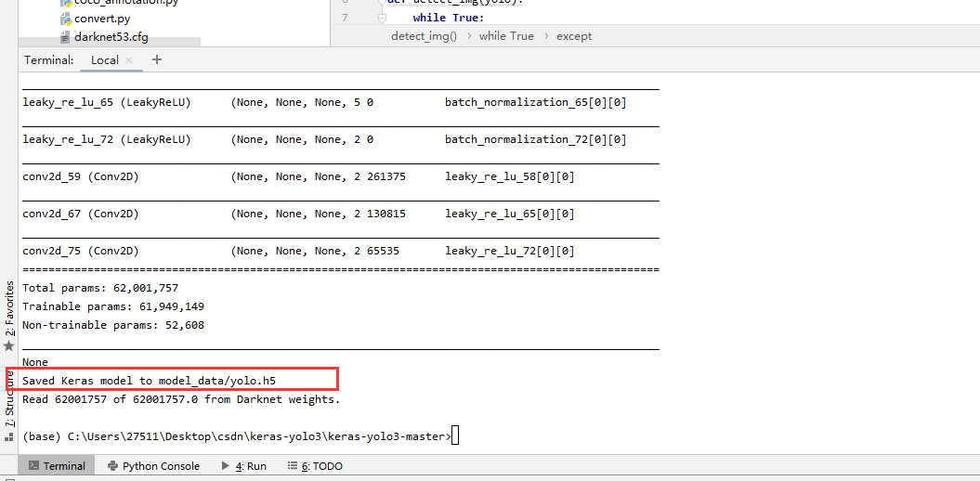The width and height of the screenshot is (980, 481).
Task: Click 'Saved Keras model to model_data/yolo.h5' line
Action: [x=149, y=381]
